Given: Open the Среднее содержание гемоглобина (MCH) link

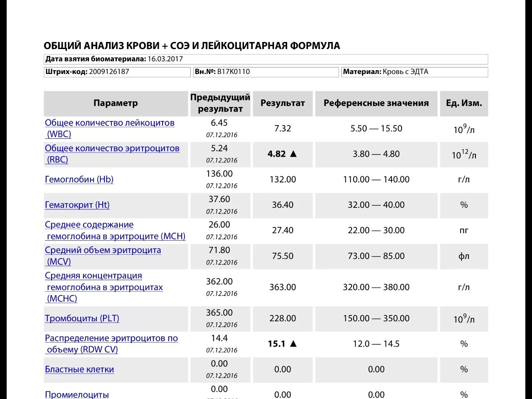Looking at the screenshot, I should point(115,230).
